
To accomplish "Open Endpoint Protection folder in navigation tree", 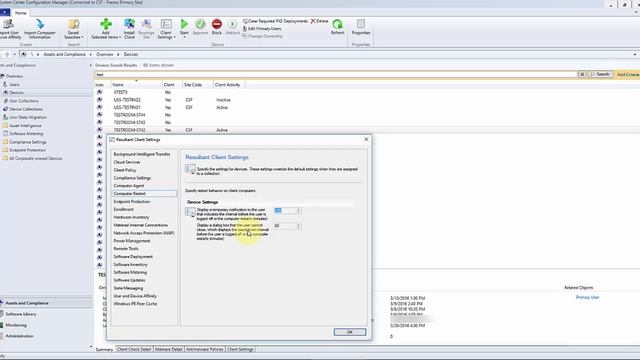I will pos(27,150).
